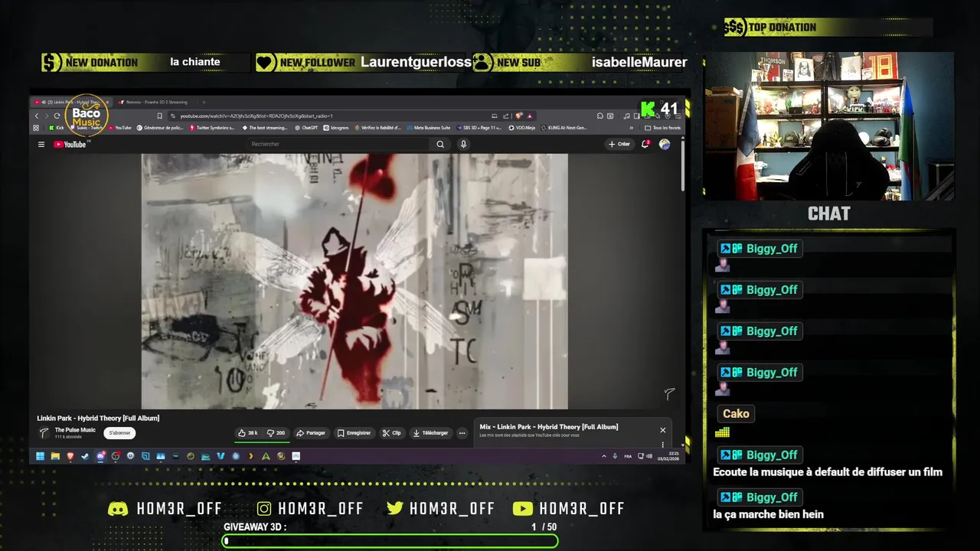
Task: Click the video title Linkin Park - Hybrid Theory
Action: (x=98, y=418)
